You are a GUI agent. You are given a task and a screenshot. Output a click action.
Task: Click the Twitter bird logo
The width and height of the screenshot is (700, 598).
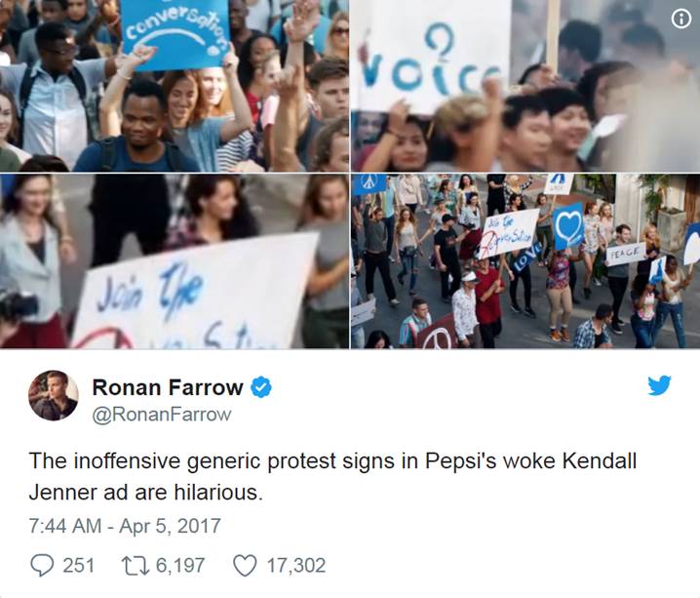[x=659, y=385]
